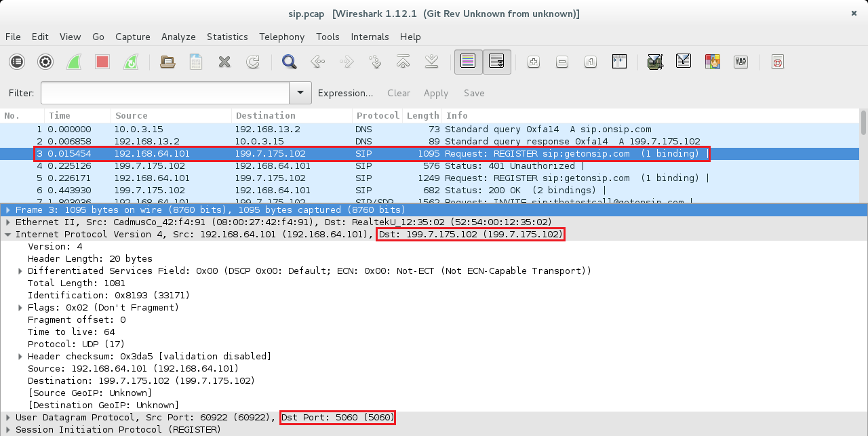Edit capture filters

[x=655, y=62]
